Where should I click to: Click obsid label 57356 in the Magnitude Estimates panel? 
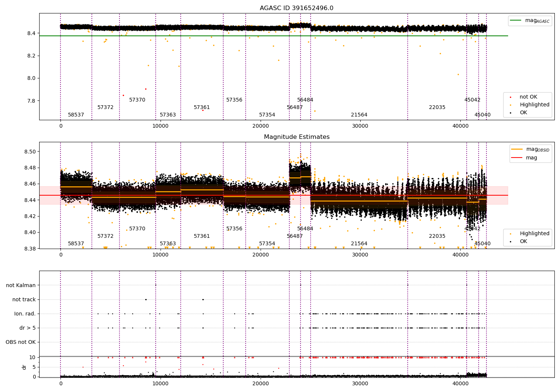click(234, 229)
